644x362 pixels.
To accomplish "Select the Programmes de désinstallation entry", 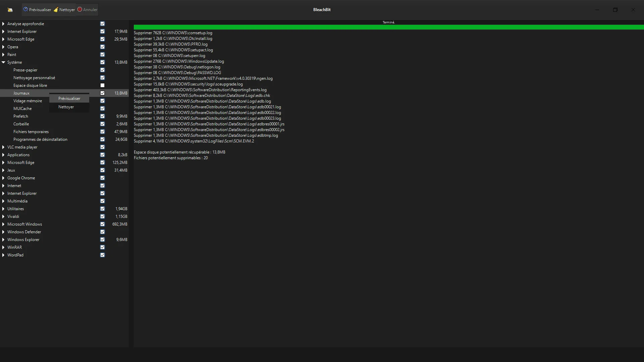I will click(x=40, y=139).
